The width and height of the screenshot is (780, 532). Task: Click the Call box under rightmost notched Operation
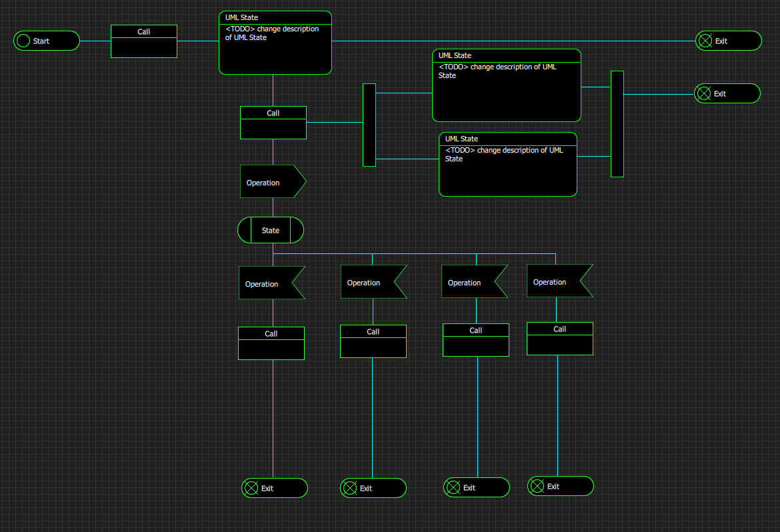[x=559, y=339]
